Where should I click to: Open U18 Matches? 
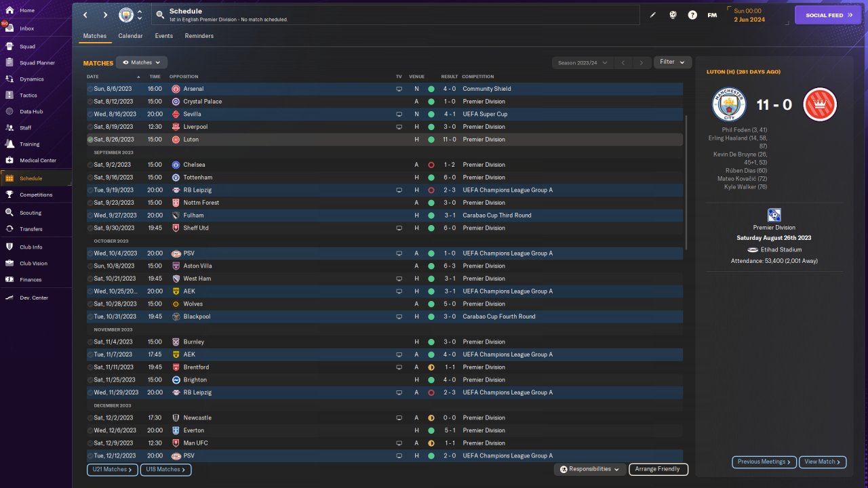point(166,469)
